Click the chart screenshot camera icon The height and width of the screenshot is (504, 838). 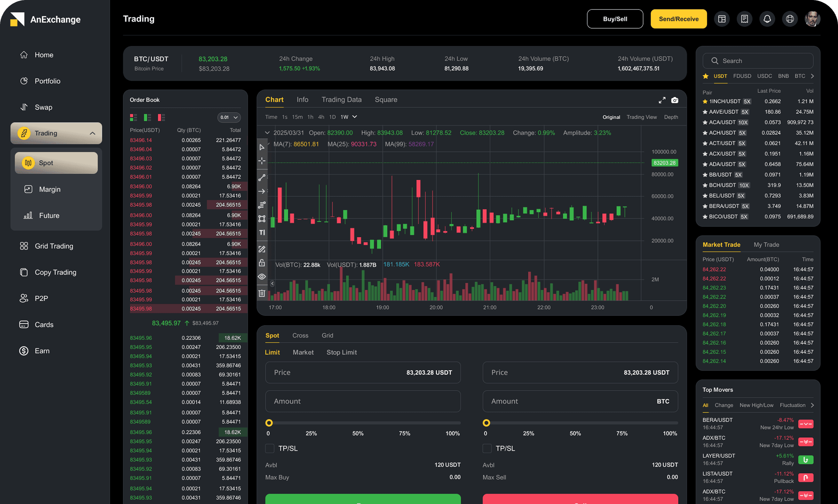pos(674,100)
